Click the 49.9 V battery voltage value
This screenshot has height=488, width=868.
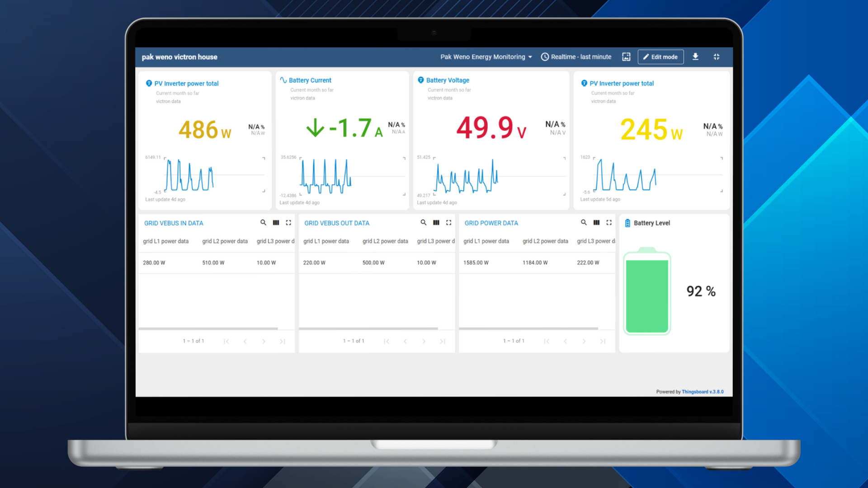coord(491,127)
